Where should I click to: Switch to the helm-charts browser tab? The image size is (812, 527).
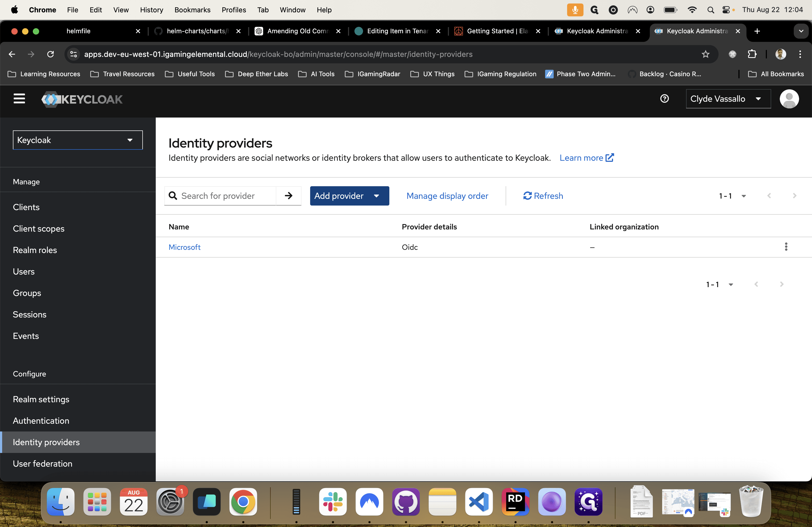pos(198,31)
